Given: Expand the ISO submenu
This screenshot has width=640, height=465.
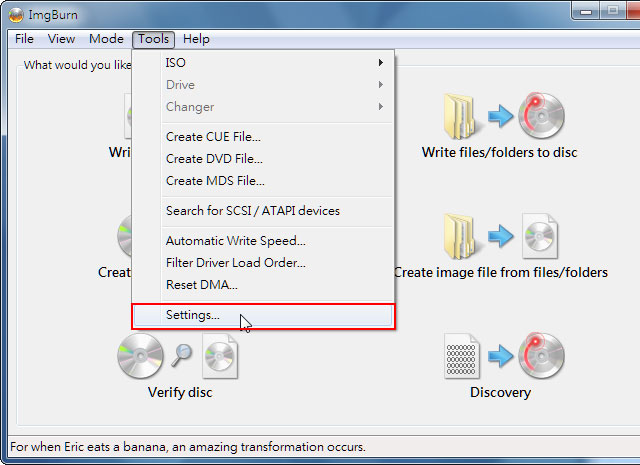Looking at the screenshot, I should click(263, 62).
